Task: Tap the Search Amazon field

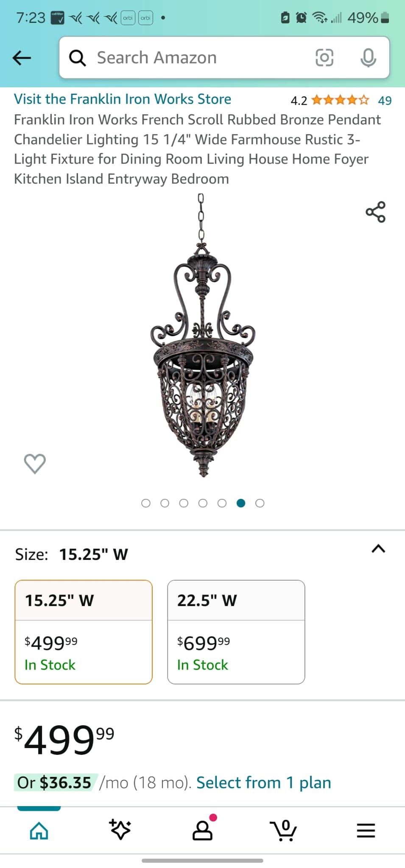Action: [x=187, y=58]
